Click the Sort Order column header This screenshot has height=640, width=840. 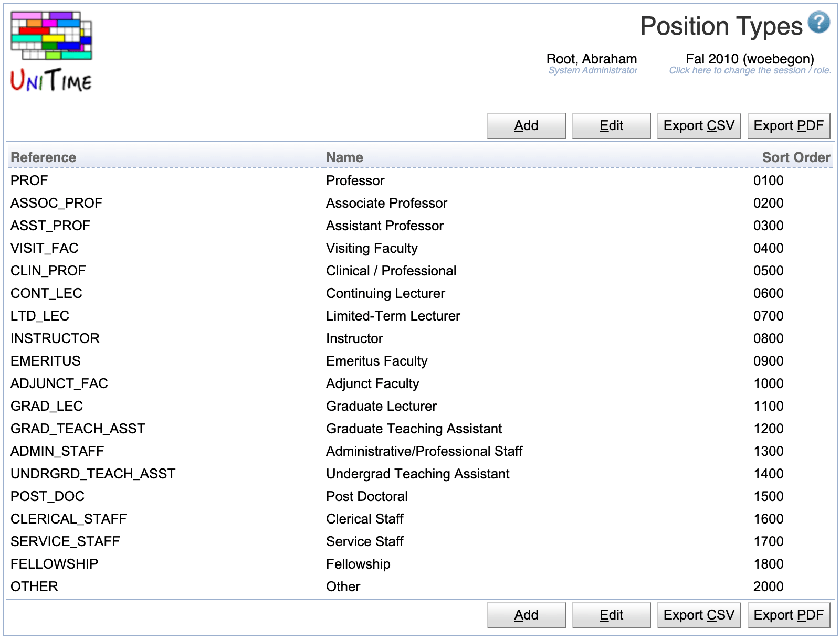click(x=796, y=157)
